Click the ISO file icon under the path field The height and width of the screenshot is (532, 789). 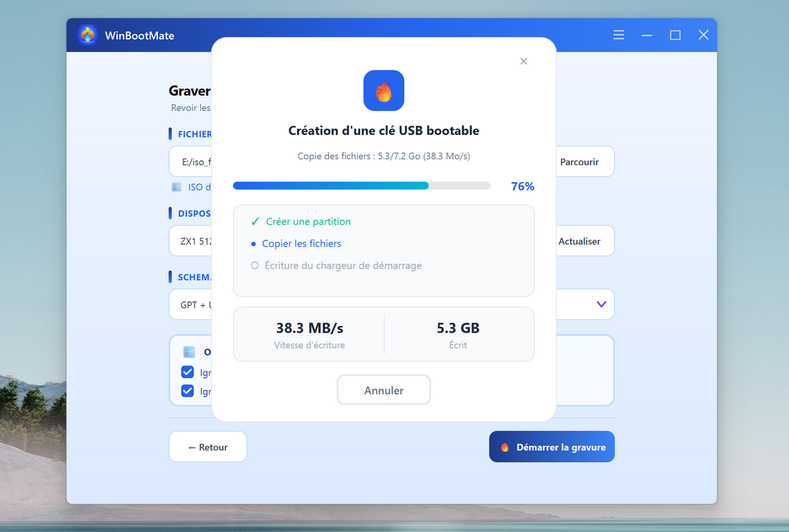point(176,187)
